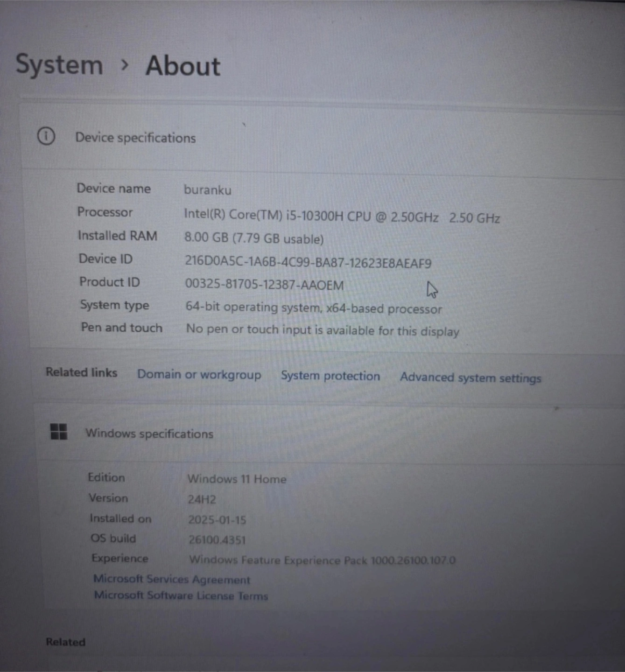This screenshot has width=625, height=672.
Task: Click the Installed on label
Action: pos(120,518)
